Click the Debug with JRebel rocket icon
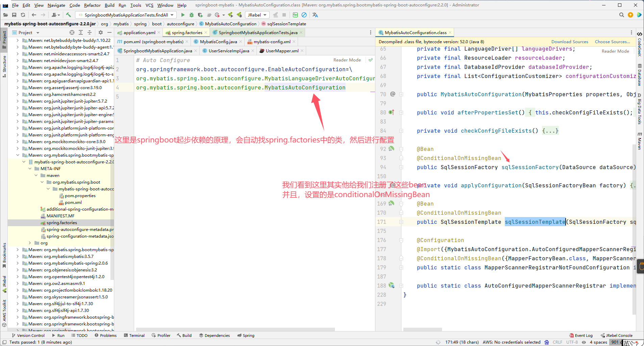The image size is (644, 346). (x=239, y=15)
